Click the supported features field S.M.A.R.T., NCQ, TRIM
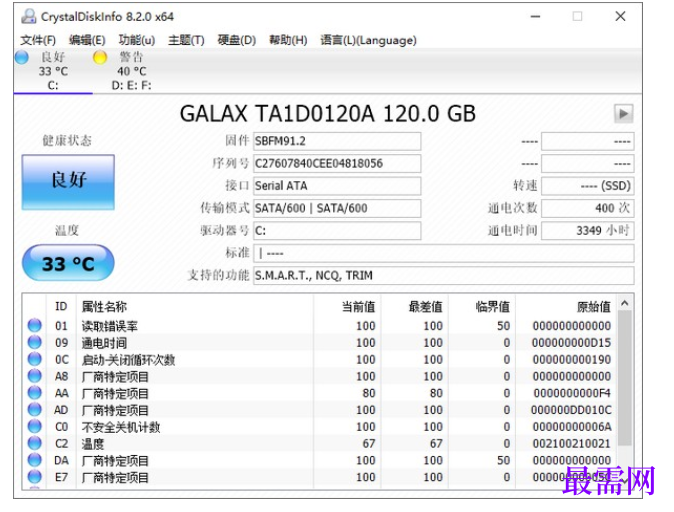The image size is (674, 512). click(x=444, y=275)
